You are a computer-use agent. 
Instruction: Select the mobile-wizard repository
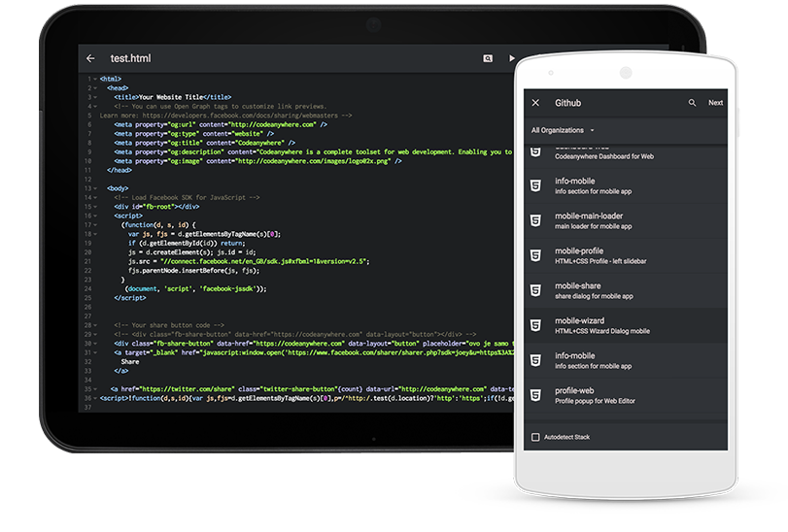(626, 325)
